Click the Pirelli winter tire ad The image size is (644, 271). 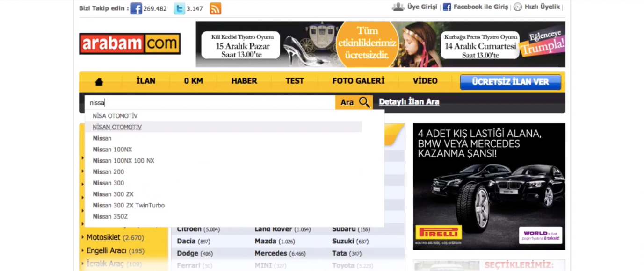[x=489, y=186]
